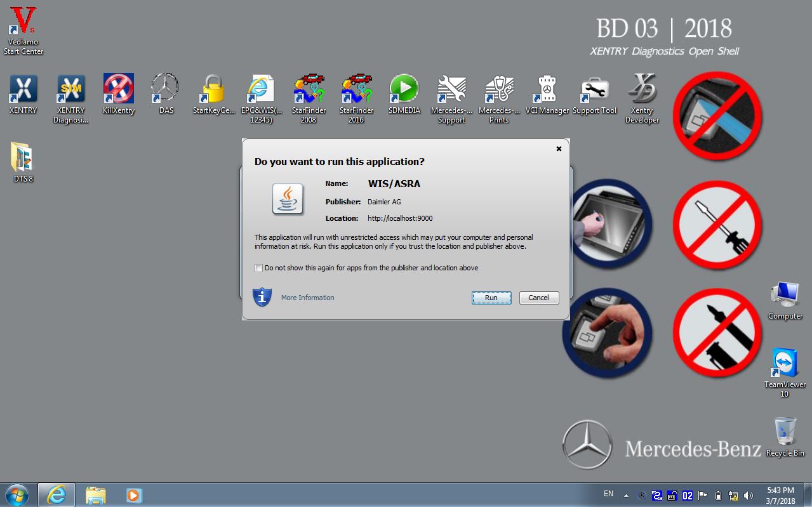Click the 'http://localhost:9000' location text

400,218
